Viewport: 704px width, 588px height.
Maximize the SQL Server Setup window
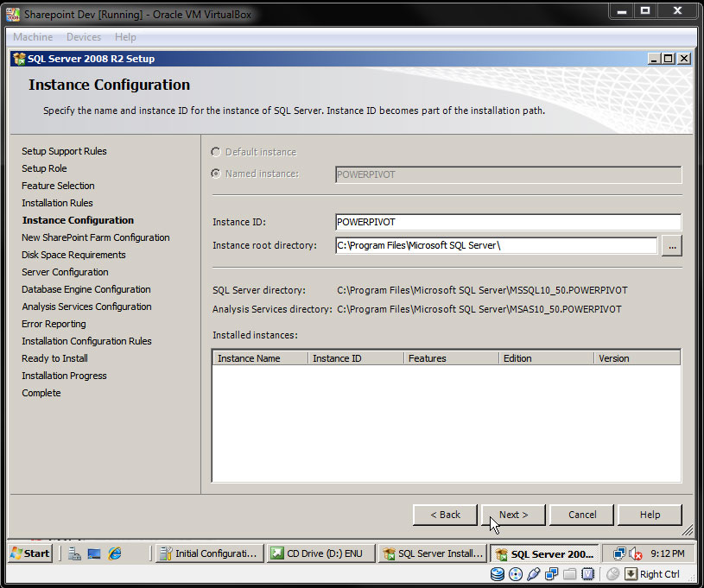(x=669, y=59)
